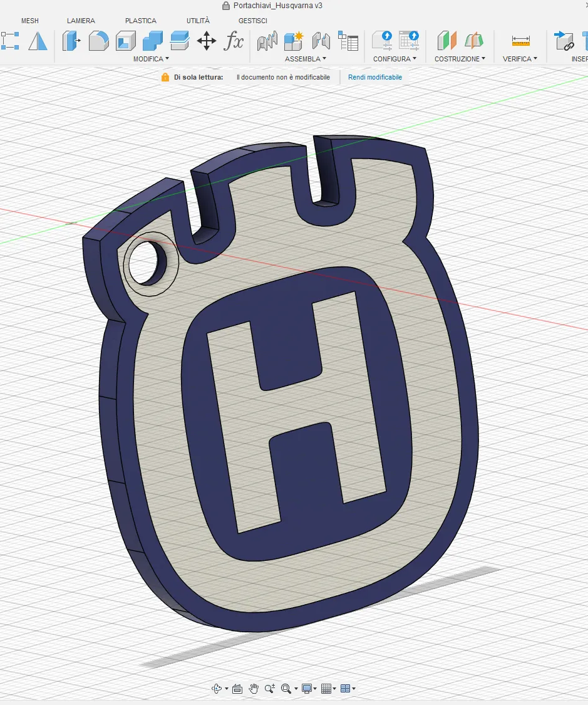Expand the Display Settings dropdown arrow

click(315, 689)
